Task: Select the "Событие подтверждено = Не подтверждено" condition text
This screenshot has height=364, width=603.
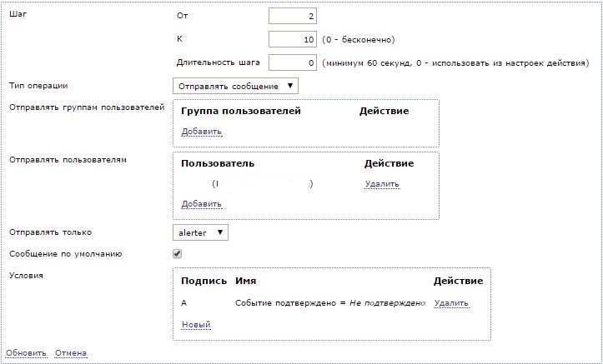Action: (x=330, y=303)
